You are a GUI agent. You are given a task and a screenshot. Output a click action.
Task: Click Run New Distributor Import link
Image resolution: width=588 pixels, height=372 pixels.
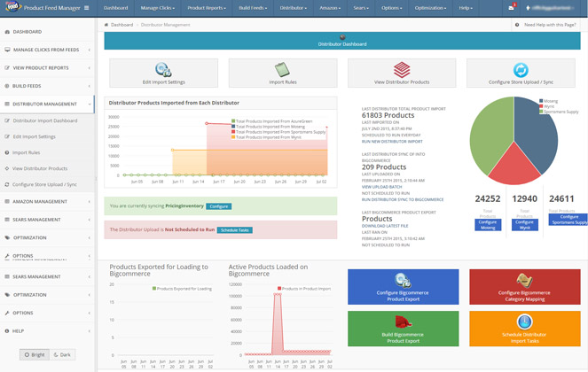(x=392, y=142)
